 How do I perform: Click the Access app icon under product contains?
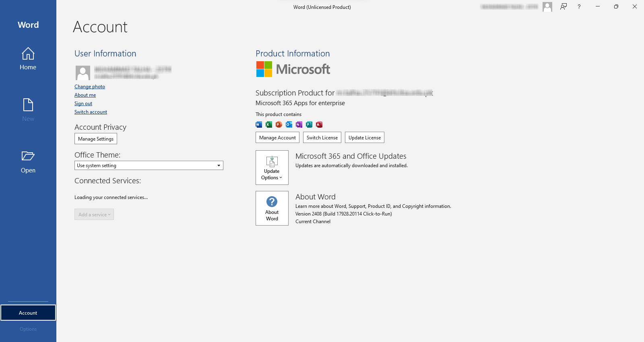point(319,124)
